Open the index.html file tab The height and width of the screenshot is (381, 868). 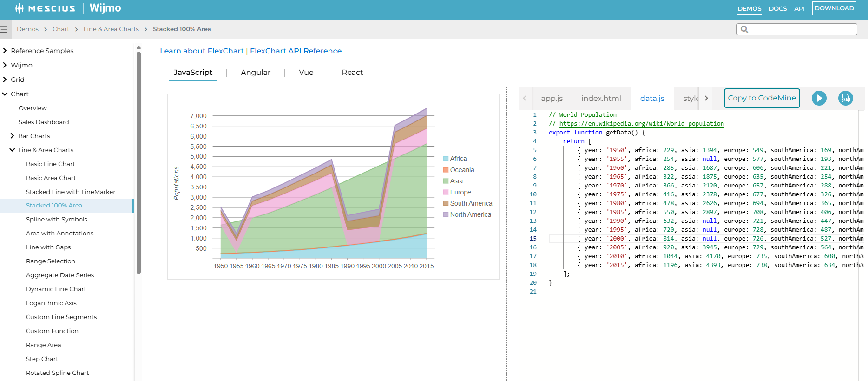point(601,99)
